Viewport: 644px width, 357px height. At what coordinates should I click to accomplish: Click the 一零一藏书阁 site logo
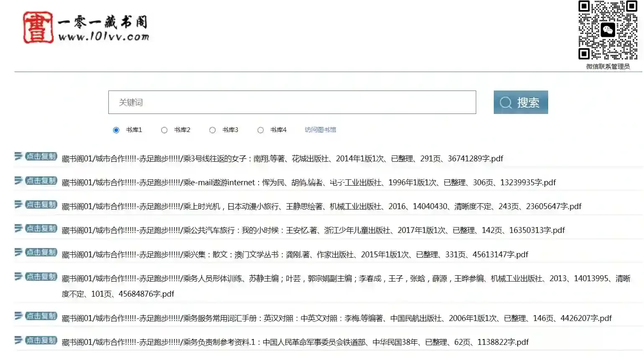click(x=86, y=28)
